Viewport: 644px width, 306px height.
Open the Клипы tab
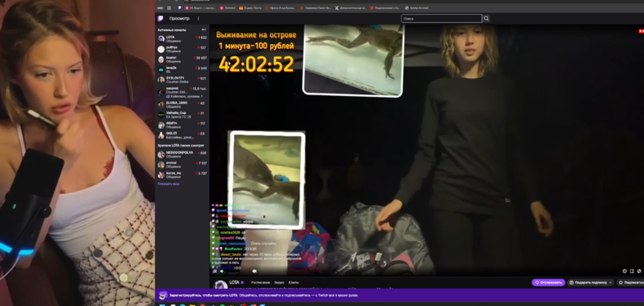(294, 283)
